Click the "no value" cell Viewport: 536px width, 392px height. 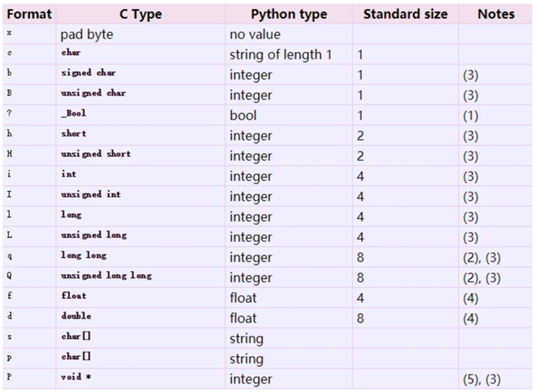(x=257, y=35)
